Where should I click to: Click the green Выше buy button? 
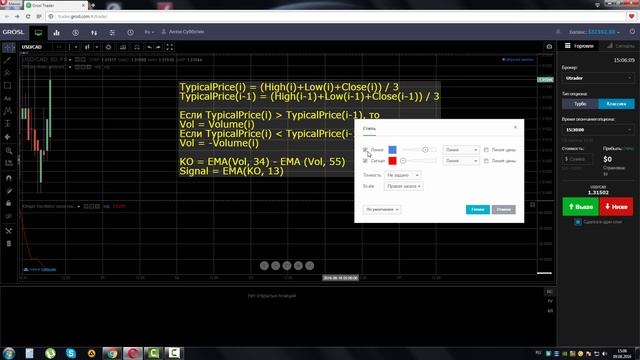580,207
